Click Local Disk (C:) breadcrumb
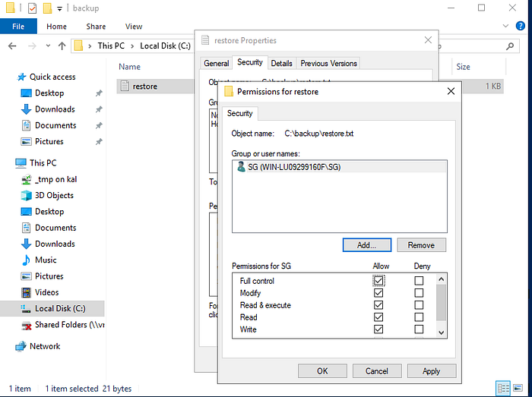Image resolution: width=532 pixels, height=397 pixels. (166, 46)
